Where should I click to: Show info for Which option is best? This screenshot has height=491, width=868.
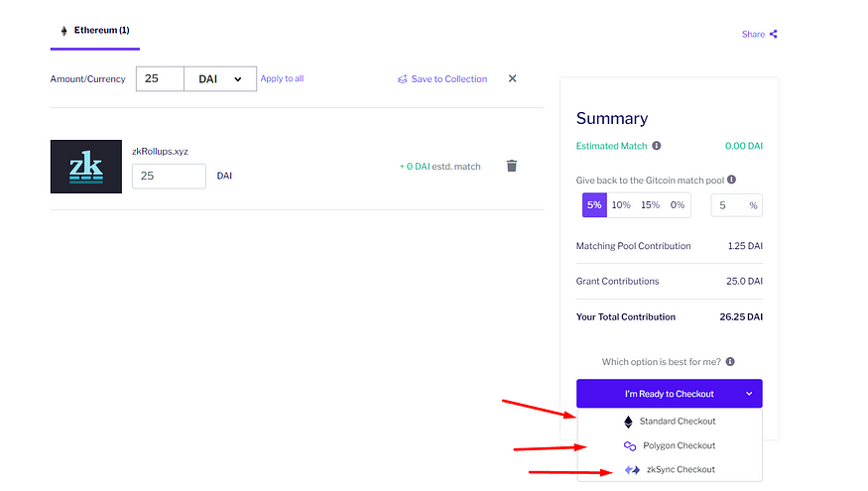[730, 361]
